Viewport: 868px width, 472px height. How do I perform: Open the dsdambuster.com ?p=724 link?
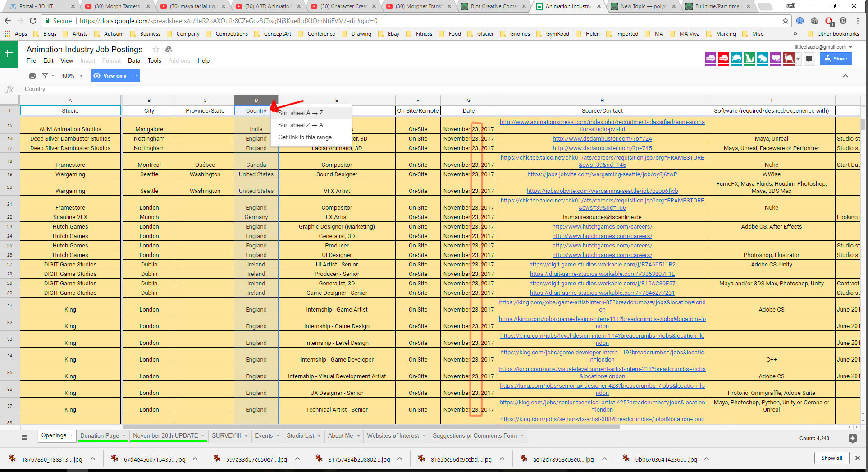point(602,139)
